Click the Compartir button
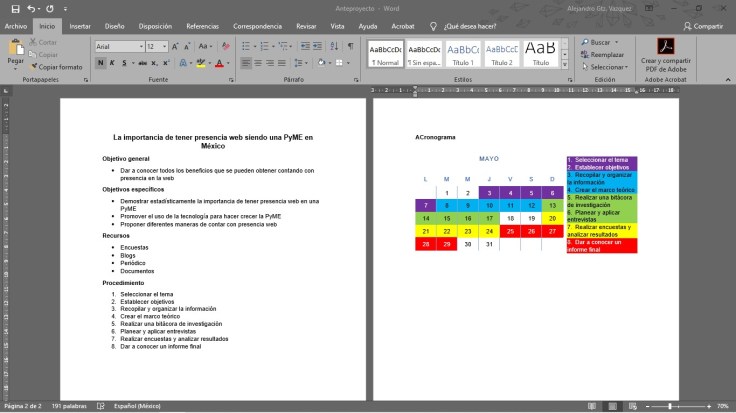The image size is (736, 413). (x=703, y=26)
